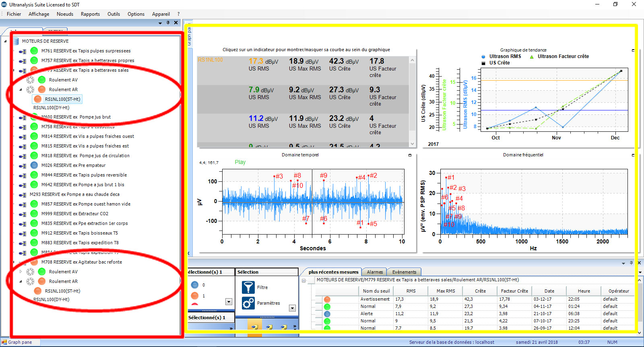Collapse the measurement path row with minus box

[304, 280]
